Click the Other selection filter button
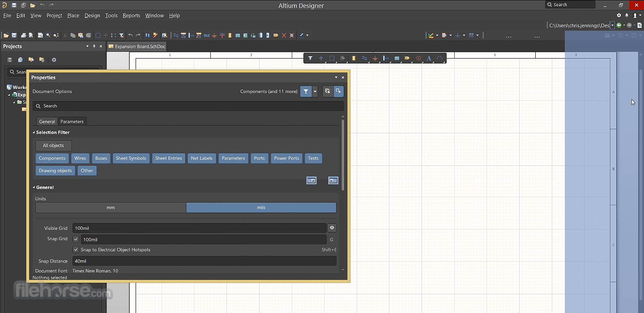 click(x=87, y=170)
